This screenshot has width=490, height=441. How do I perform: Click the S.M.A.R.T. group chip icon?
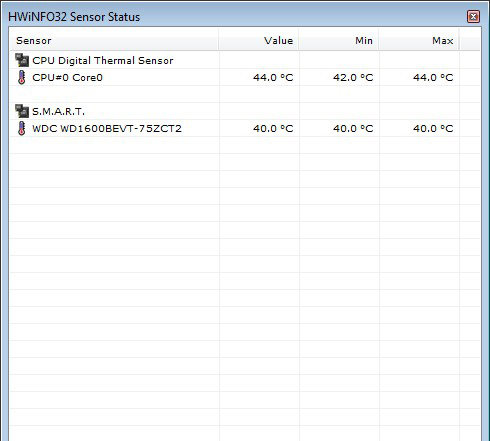[22, 111]
